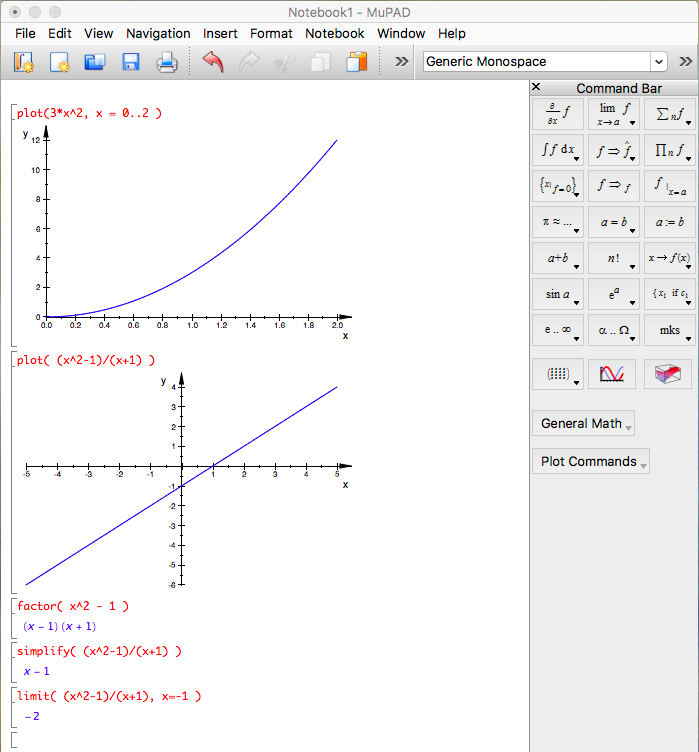Click the a+b arithmetic button
Screen dimensions: 699x752
[x=557, y=258]
